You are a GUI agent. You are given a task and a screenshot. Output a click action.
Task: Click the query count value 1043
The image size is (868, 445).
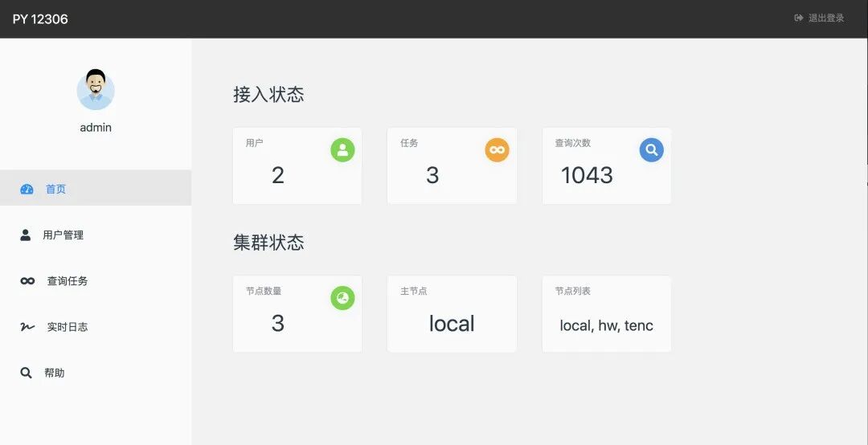click(x=587, y=175)
